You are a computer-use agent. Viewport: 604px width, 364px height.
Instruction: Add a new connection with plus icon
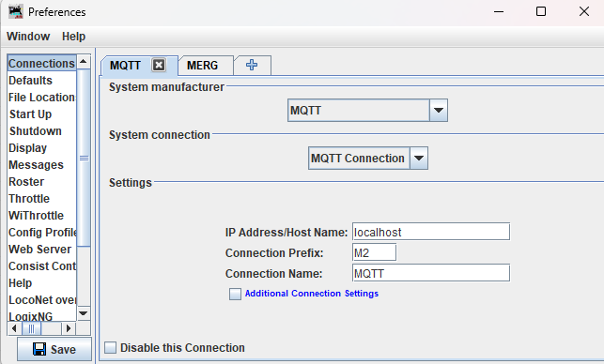click(x=252, y=65)
